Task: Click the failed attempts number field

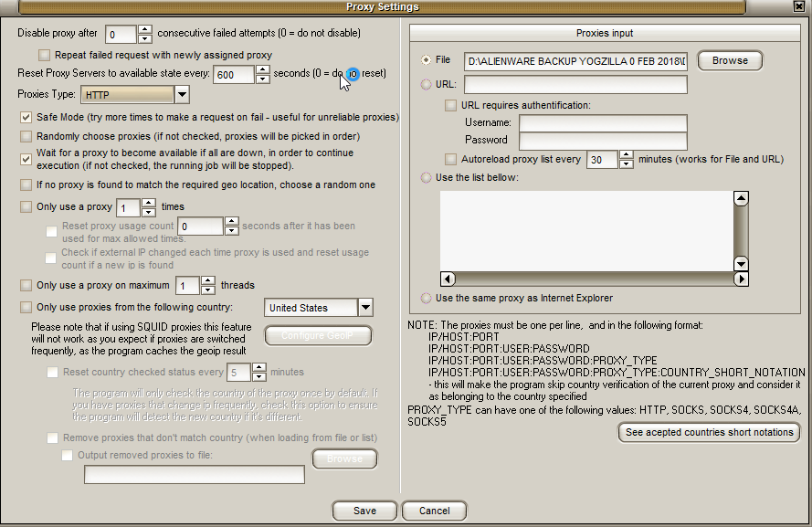Action: coord(121,35)
